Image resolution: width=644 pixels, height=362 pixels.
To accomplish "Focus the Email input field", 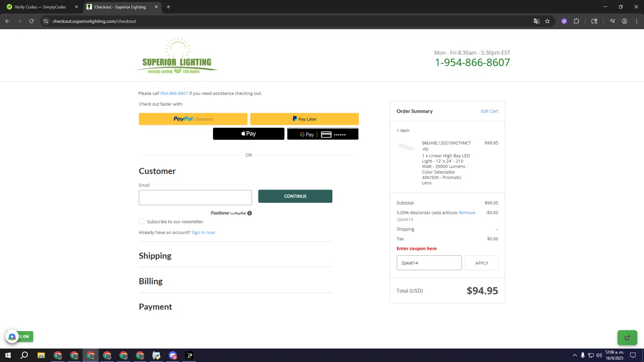I will [195, 197].
